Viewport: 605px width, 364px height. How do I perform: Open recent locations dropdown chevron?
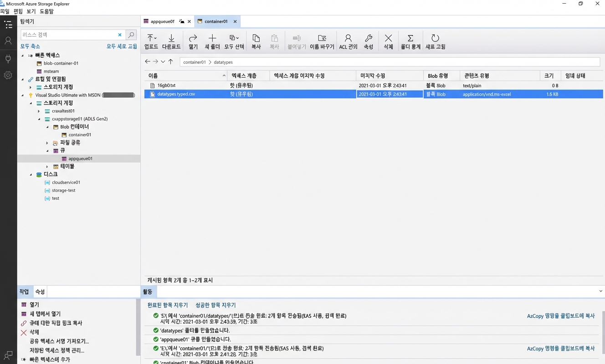coord(163,61)
